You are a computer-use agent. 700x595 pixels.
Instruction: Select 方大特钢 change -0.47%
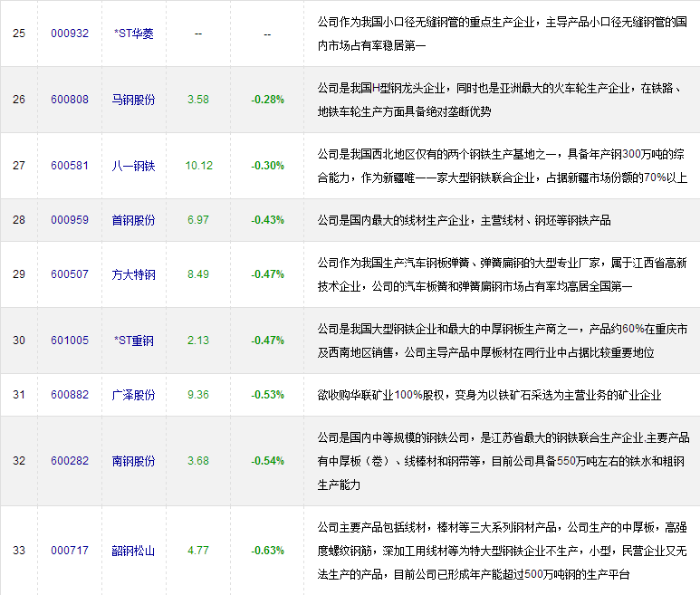267,274
